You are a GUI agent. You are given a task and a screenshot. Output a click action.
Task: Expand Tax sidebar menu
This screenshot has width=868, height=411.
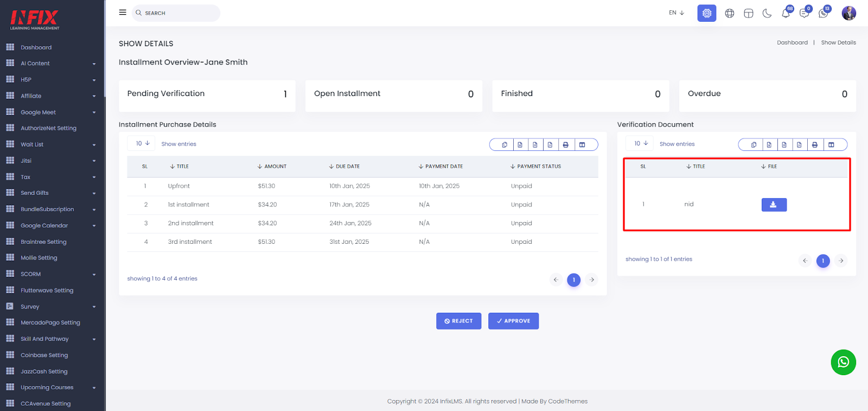tap(52, 177)
